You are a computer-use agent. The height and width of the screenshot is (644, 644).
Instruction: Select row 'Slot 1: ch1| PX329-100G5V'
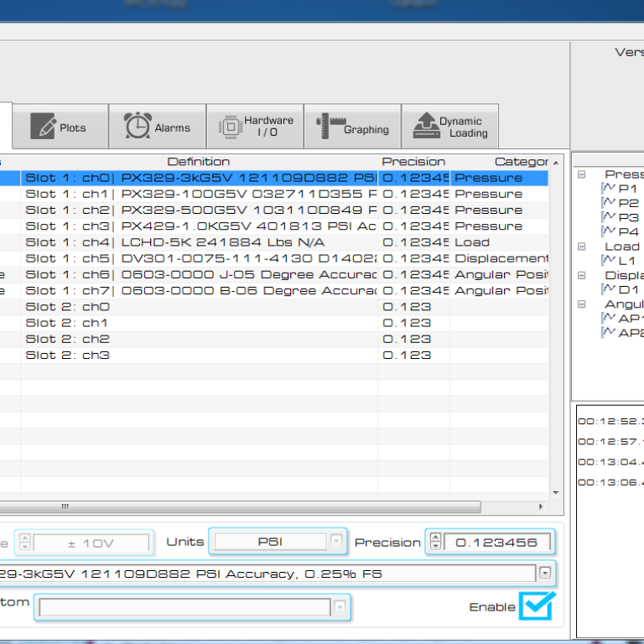click(274, 194)
